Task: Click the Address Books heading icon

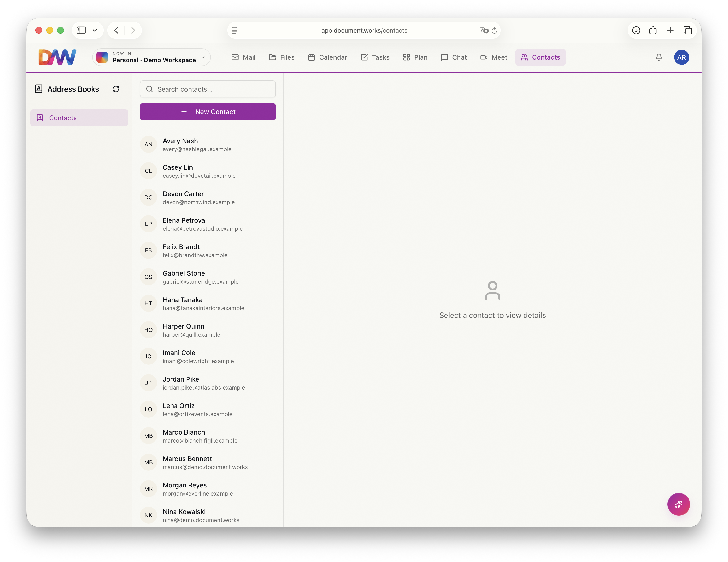Action: (x=39, y=89)
